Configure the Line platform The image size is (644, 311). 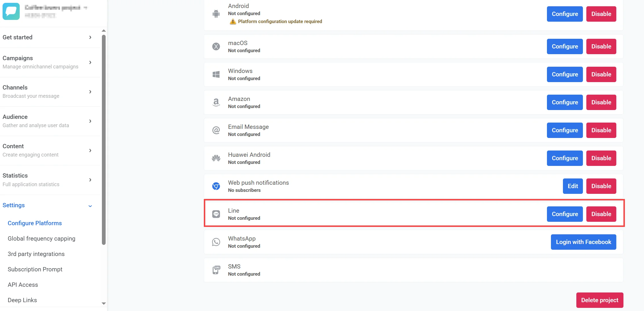(565, 214)
